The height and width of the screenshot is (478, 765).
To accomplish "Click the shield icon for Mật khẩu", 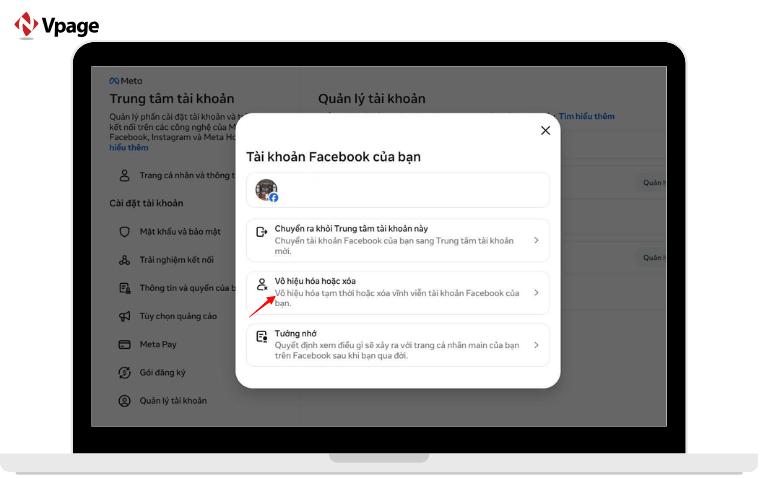I will pyautogui.click(x=124, y=232).
